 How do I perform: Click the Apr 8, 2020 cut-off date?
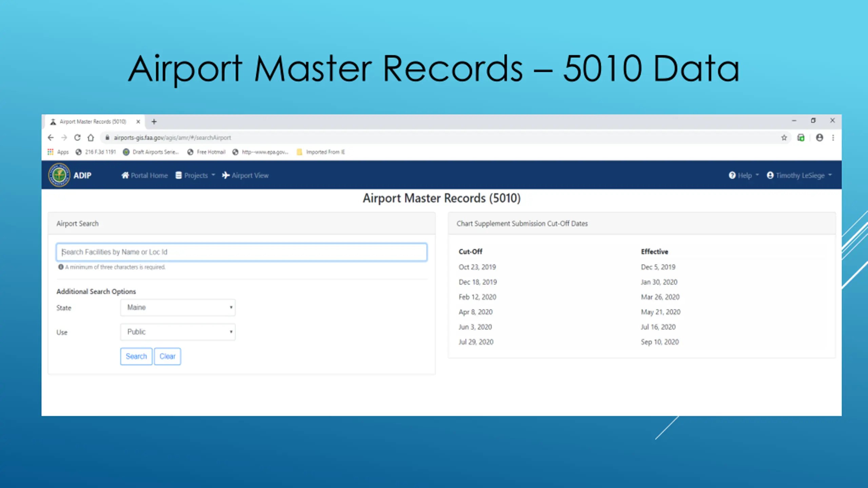pyautogui.click(x=476, y=312)
